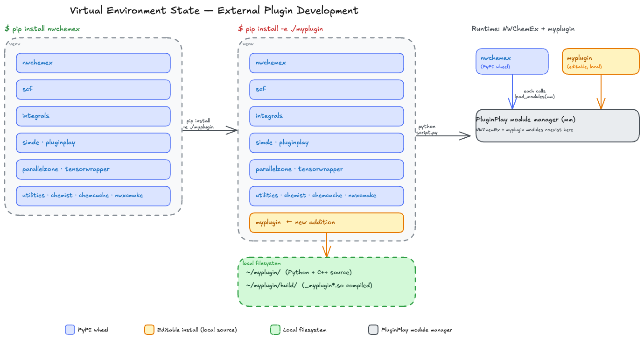Click '~/myplugin/ (Python + C++ source)' line
The image size is (644, 339).
[299, 272]
